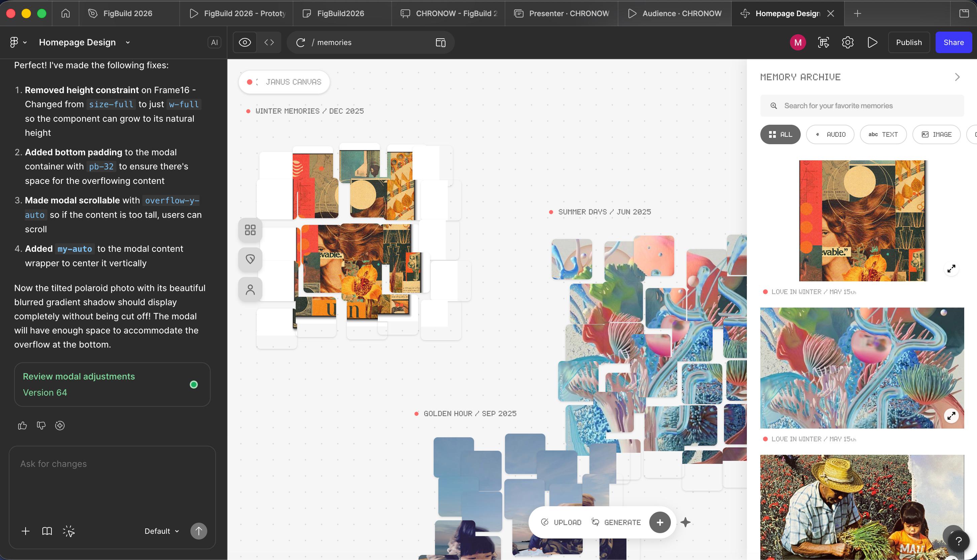Select the AUDIO filter chip

click(830, 134)
